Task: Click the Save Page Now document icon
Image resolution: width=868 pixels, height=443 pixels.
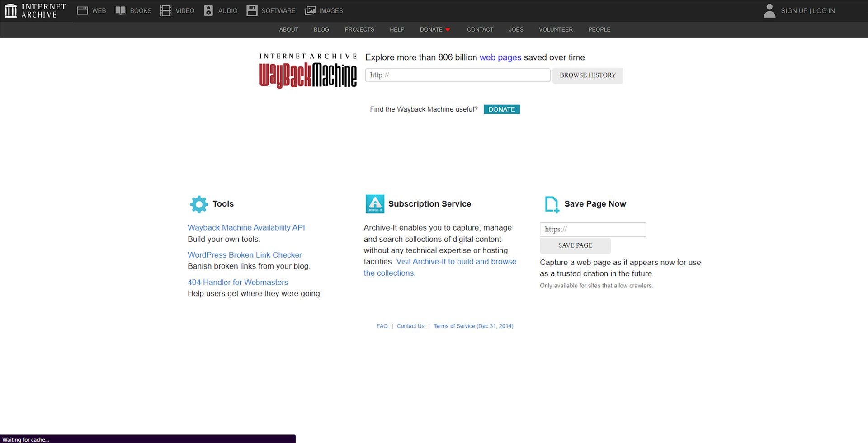Action: coord(552,205)
